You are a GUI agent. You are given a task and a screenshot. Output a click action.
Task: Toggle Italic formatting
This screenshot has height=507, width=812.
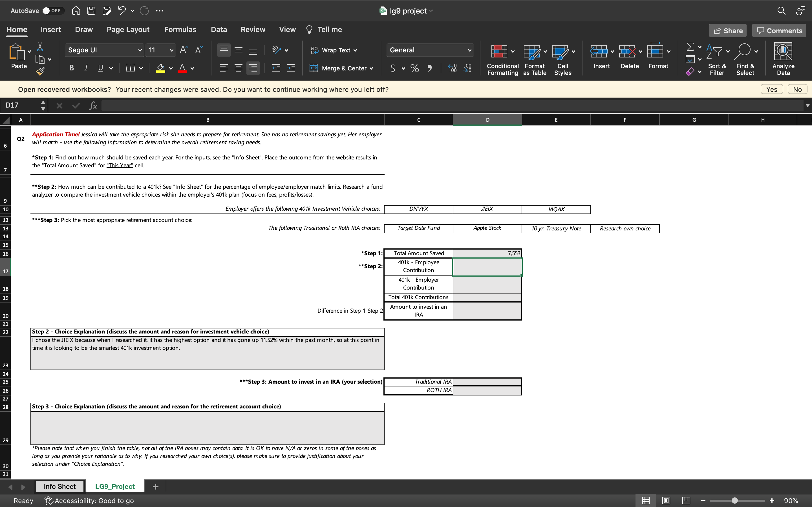[x=86, y=68]
